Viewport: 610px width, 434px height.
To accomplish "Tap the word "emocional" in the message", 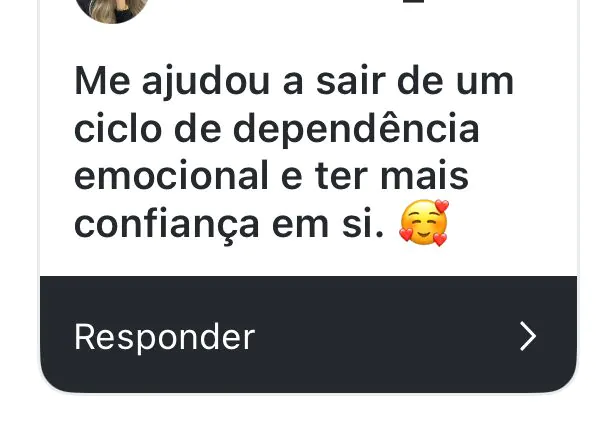I will (x=171, y=176).
